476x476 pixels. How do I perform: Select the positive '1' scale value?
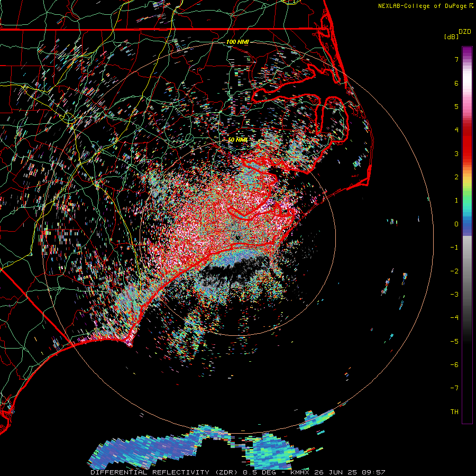(456, 200)
